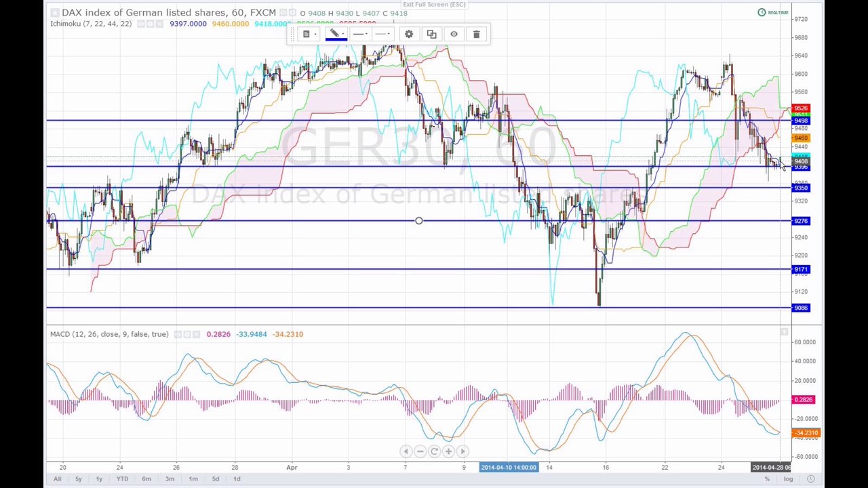
Task: Grab the floating toolbar drag handle
Action: 293,34
